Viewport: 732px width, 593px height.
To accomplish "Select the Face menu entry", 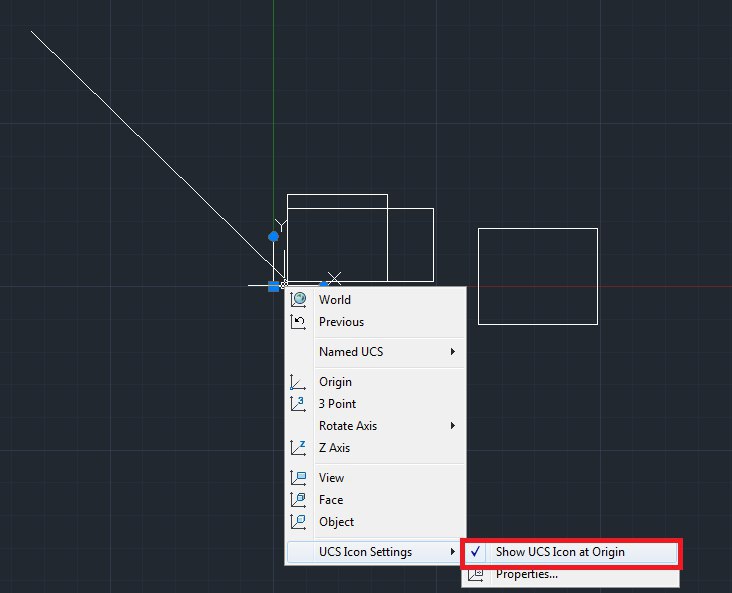I will (x=375, y=500).
